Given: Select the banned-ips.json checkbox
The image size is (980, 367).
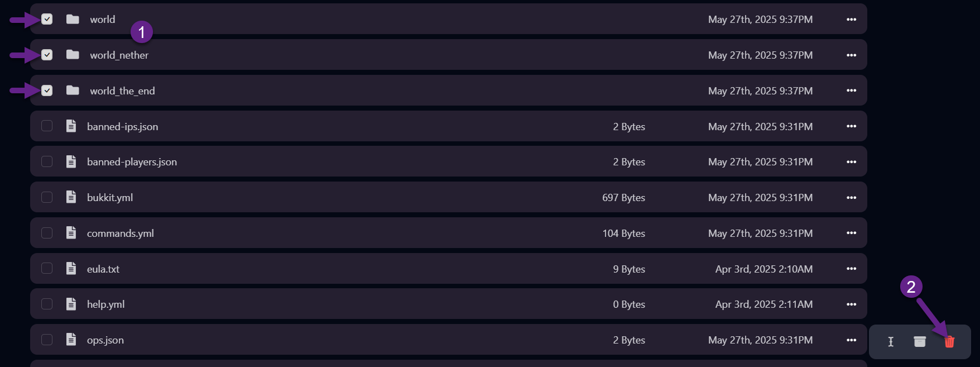Looking at the screenshot, I should click(47, 126).
